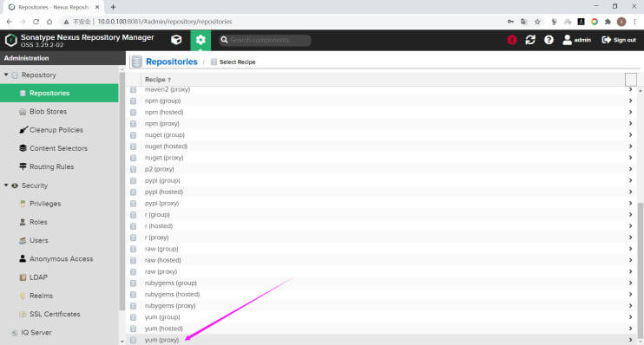Reload the page in the browser
Image resolution: width=644 pixels, height=345 pixels.
click(36, 22)
